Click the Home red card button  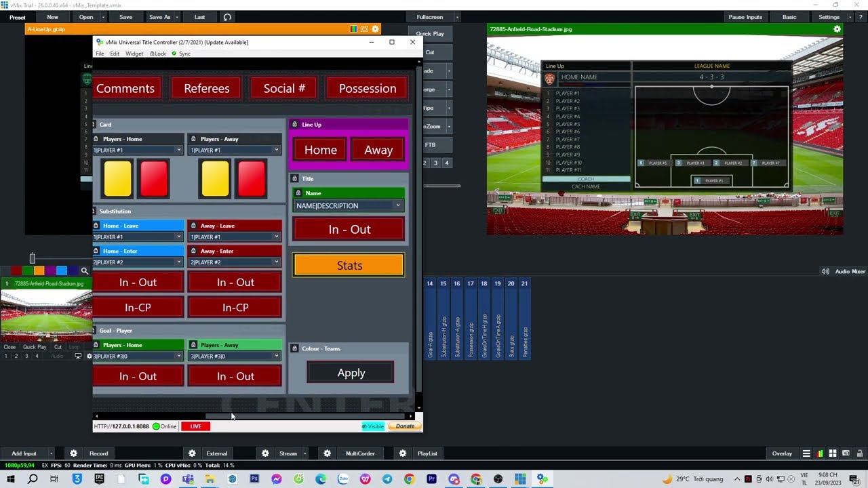pyautogui.click(x=154, y=179)
